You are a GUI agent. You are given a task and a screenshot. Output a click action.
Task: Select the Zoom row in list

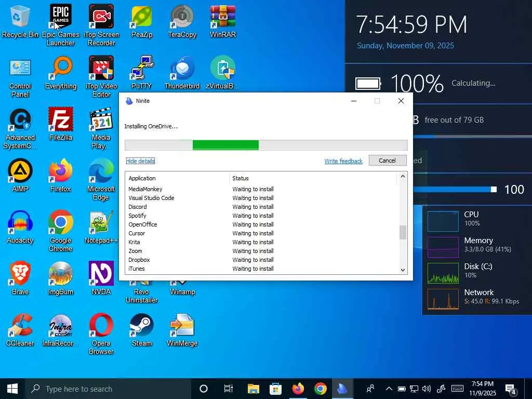pos(262,251)
